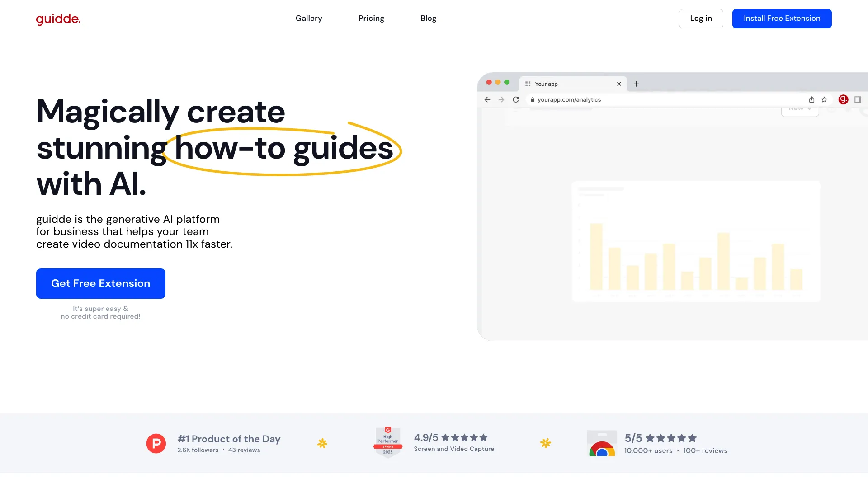Click the share icon in mock browser
Viewport: 868px width, 488px height.
tap(811, 99)
